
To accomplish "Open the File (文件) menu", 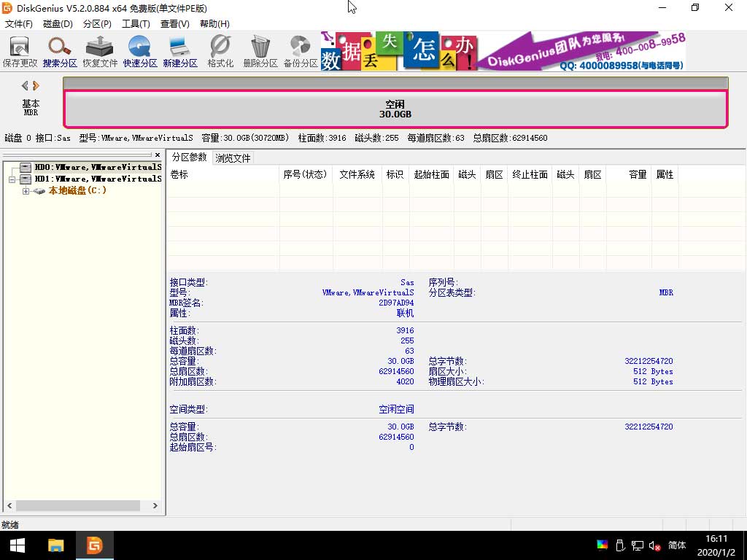I will [x=18, y=24].
